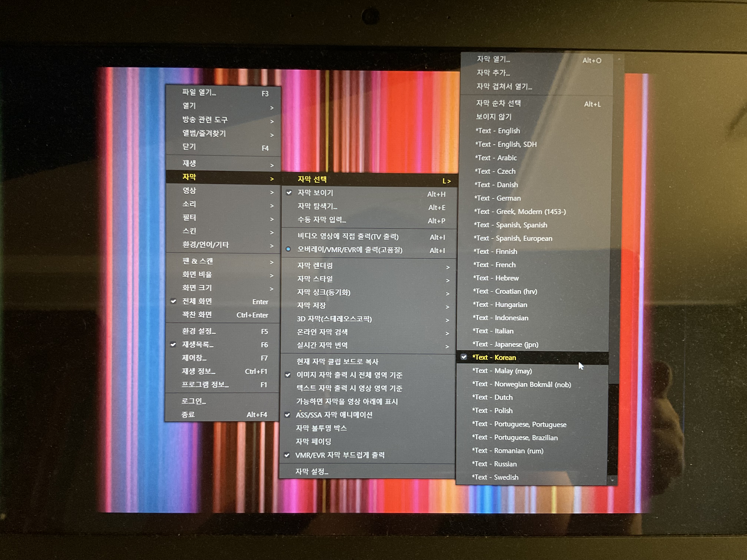Expand the 화면 비율 submenu
This screenshot has height=560, width=747.
223,275
